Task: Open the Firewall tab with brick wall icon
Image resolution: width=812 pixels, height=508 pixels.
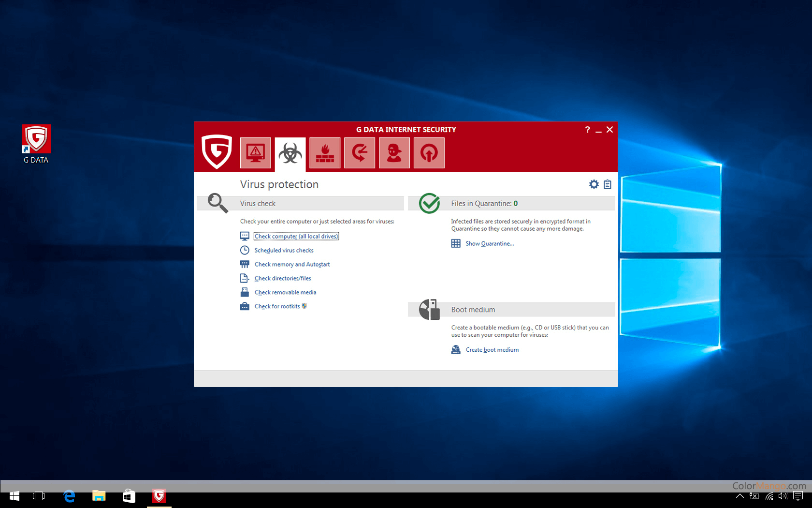Action: point(325,153)
